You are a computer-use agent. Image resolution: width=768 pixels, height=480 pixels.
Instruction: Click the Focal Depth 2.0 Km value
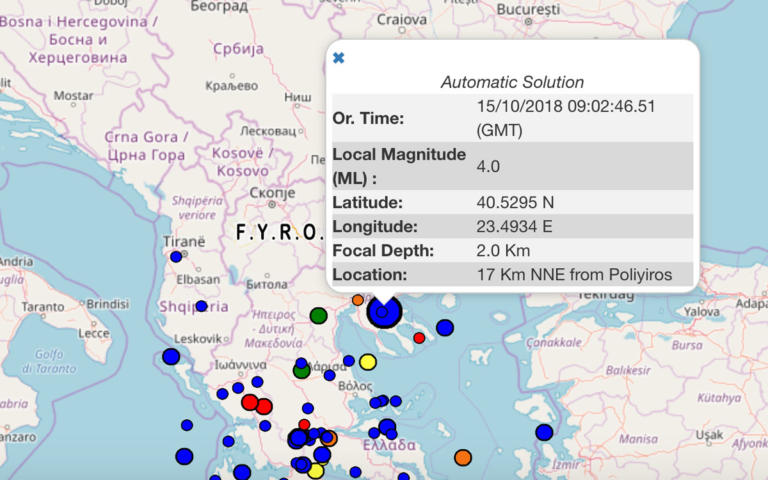click(x=505, y=250)
